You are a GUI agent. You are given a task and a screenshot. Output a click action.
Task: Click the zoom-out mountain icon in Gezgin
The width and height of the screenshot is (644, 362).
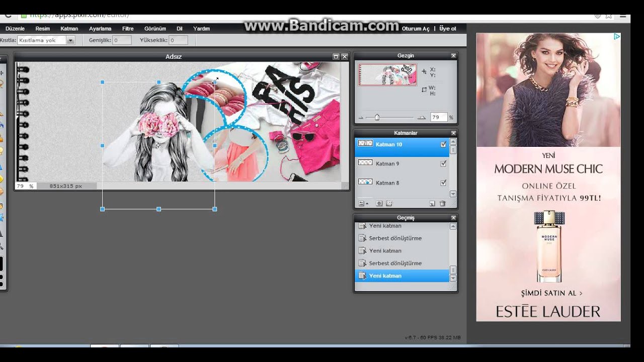pyautogui.click(x=360, y=118)
